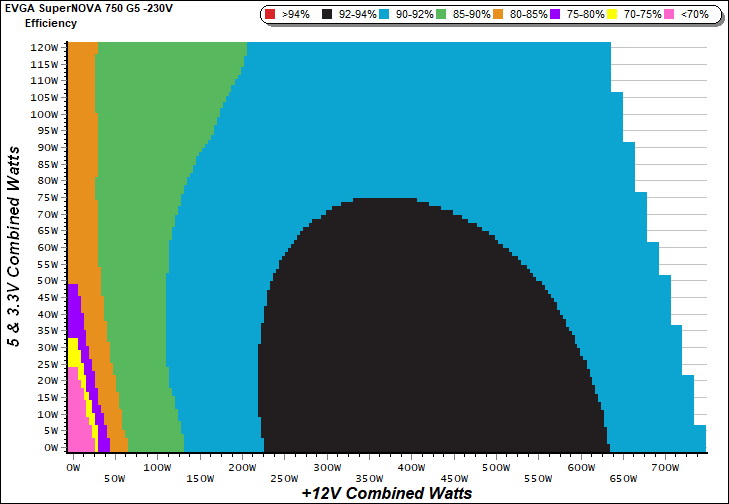Click the 120W label on the vertical axis
Screen dimensions: 729x504
(x=45, y=48)
